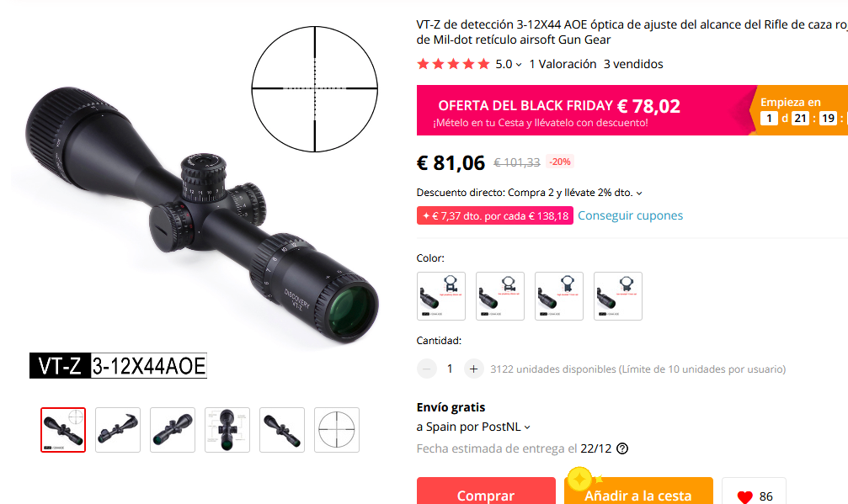848x504 pixels.
Task: Select the fourth color variant option
Action: pyautogui.click(x=618, y=296)
